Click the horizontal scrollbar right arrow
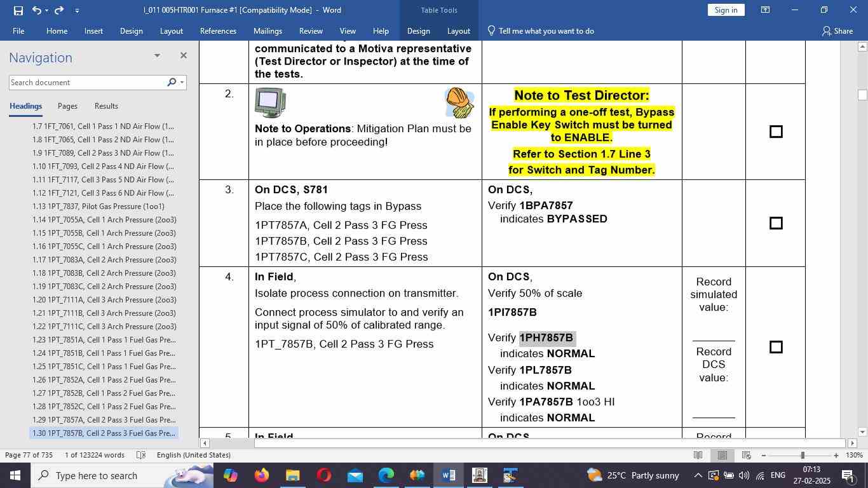Screen dimensions: 868x488 tap(853, 443)
